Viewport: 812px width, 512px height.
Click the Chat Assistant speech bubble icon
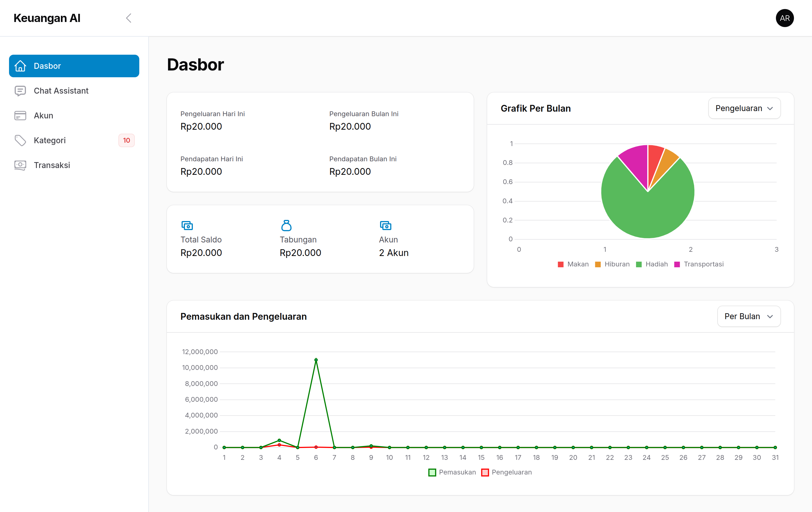click(x=20, y=91)
